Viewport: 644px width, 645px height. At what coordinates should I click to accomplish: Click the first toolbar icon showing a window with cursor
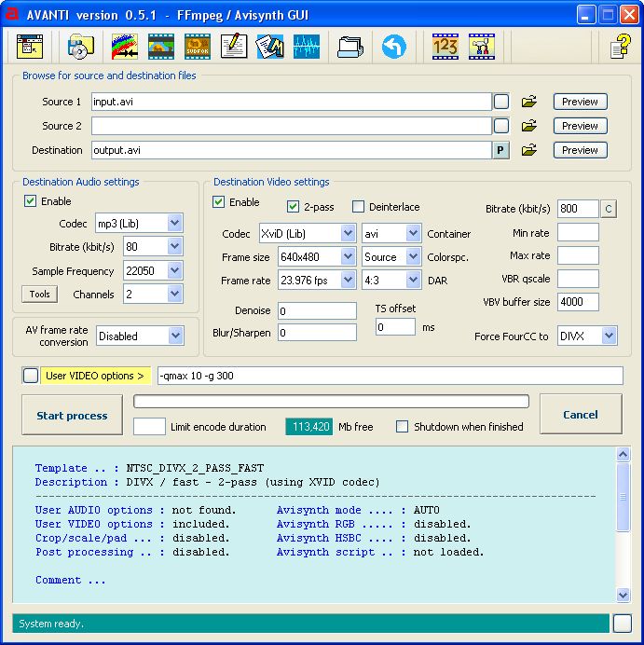(30, 47)
